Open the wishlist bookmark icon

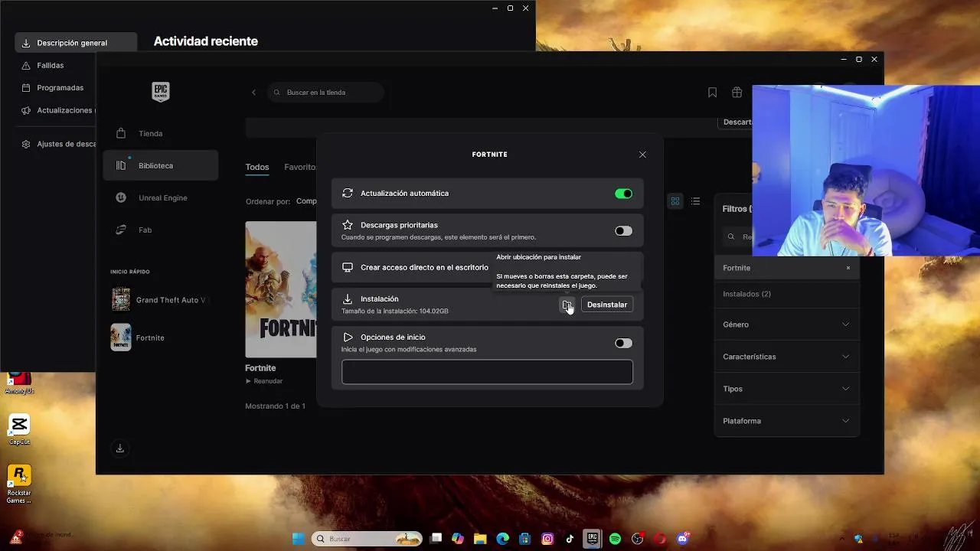pos(712,93)
